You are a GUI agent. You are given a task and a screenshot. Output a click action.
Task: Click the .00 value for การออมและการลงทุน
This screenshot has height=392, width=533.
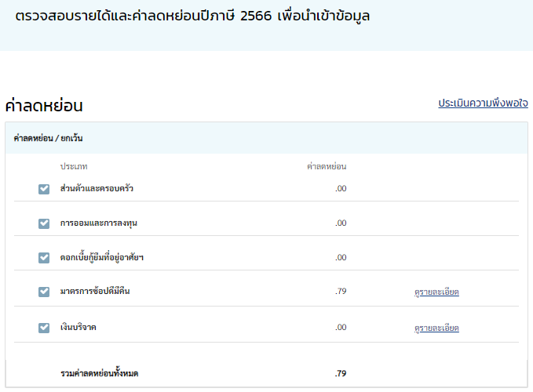341,223
